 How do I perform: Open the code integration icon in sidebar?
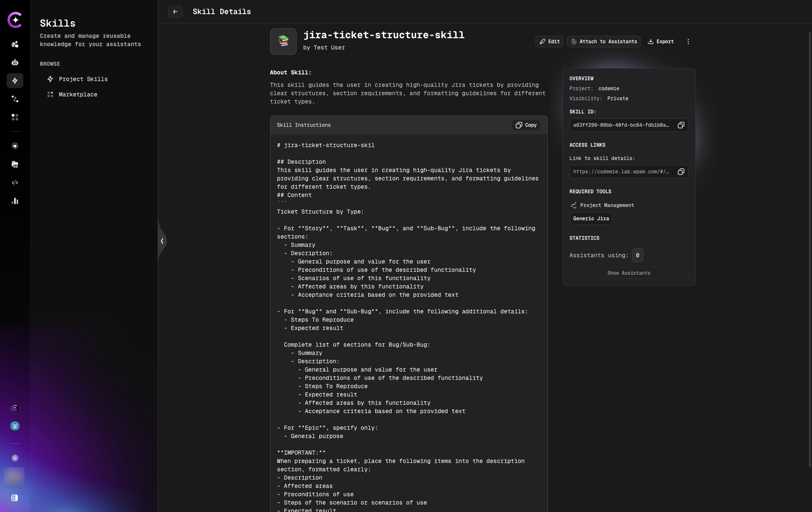(15, 183)
